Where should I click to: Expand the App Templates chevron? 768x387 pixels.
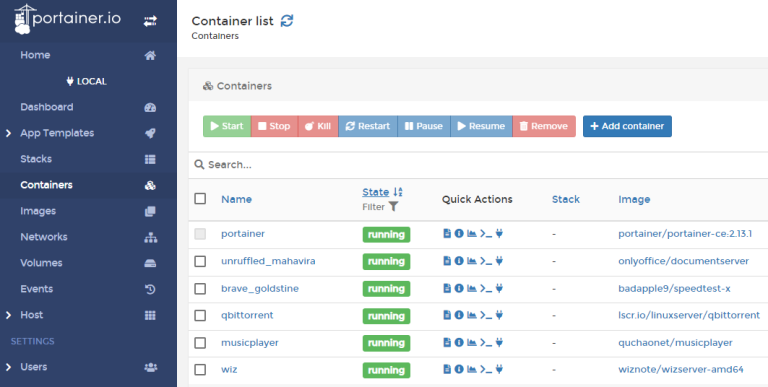coord(8,133)
